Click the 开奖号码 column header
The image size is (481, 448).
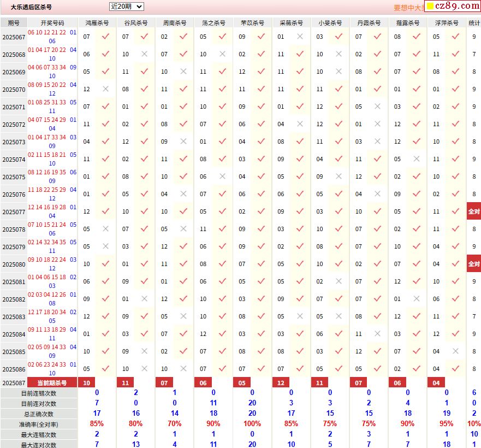point(52,23)
